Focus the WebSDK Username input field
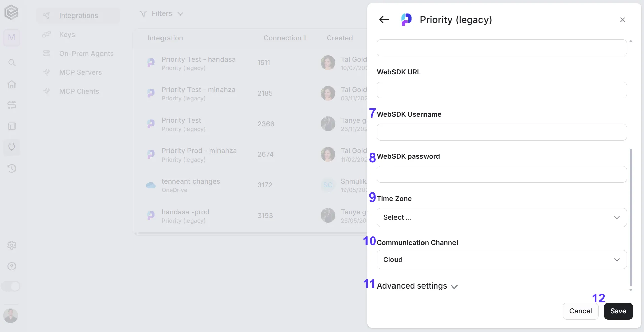Viewport: 644px width, 332px height. [502, 132]
